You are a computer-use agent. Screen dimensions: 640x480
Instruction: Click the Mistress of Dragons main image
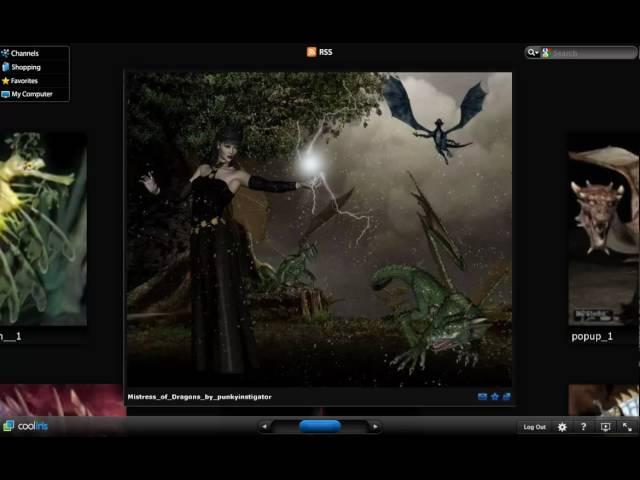[319, 229]
